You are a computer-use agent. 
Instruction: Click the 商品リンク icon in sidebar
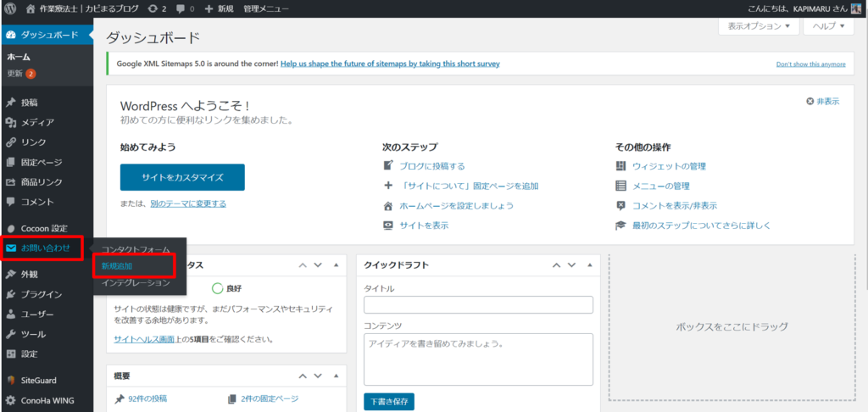click(x=10, y=182)
